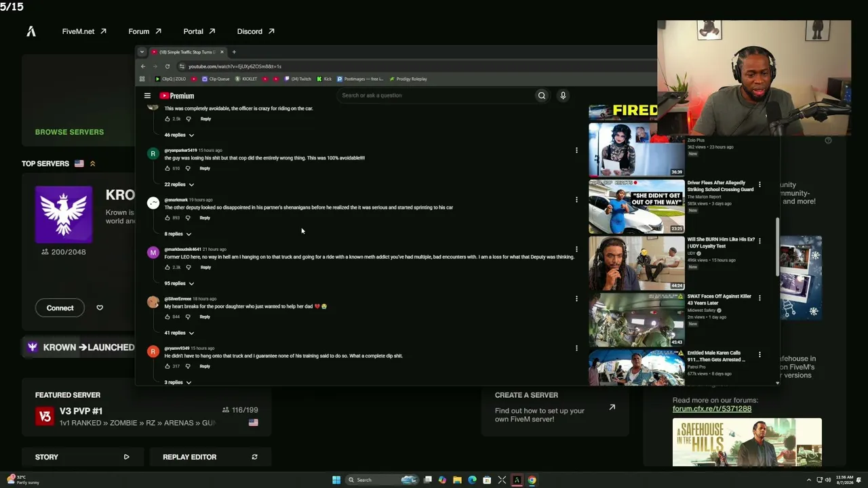Viewport: 868px width, 488px height.
Task: Click the FiveM logo in the launcher
Action: point(31,31)
